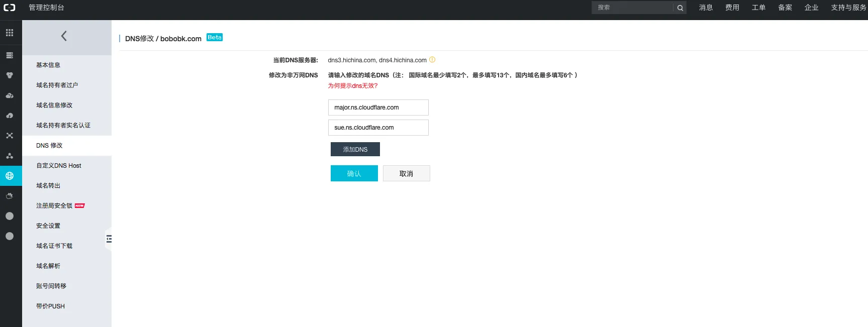Image resolution: width=868 pixels, height=327 pixels.
Task: Click the 修改为非万网DNS label
Action: [x=294, y=75]
